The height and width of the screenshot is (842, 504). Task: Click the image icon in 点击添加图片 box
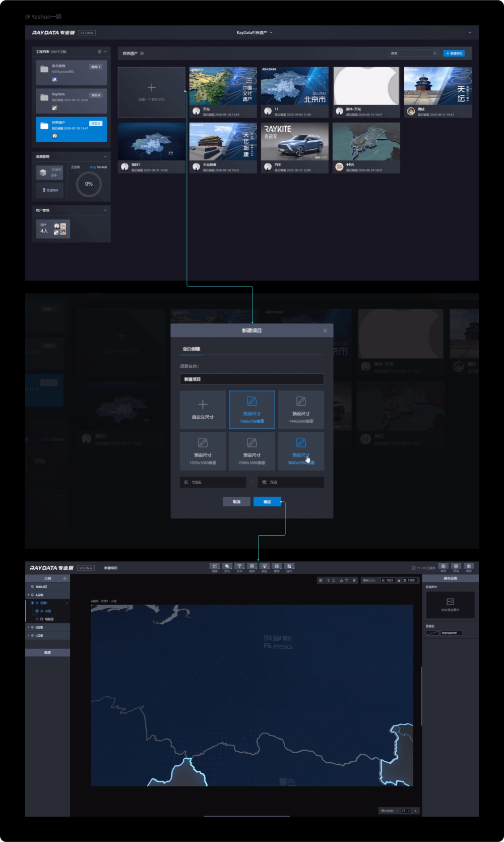(x=451, y=601)
